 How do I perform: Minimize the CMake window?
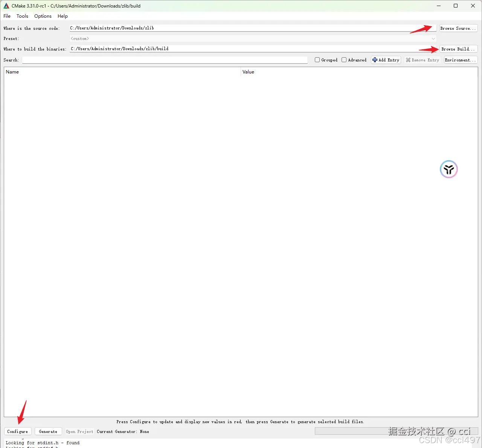pos(439,6)
